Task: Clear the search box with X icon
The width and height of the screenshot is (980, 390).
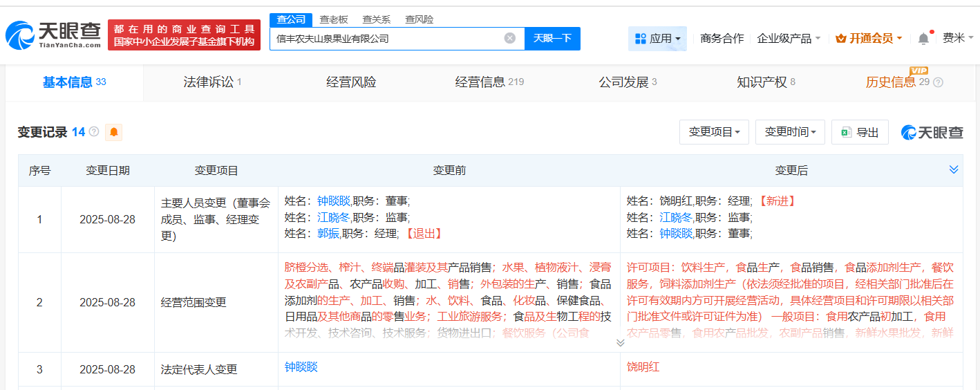Action: 510,38
